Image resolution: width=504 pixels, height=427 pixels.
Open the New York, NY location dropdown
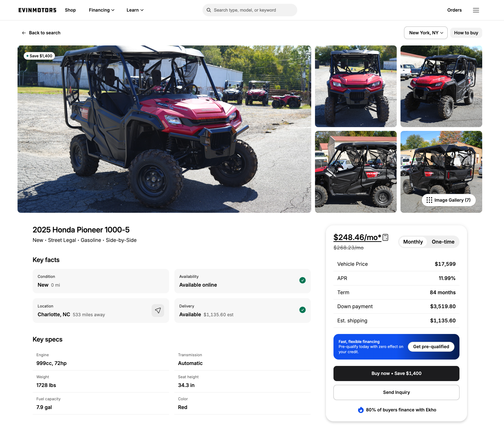coord(426,33)
